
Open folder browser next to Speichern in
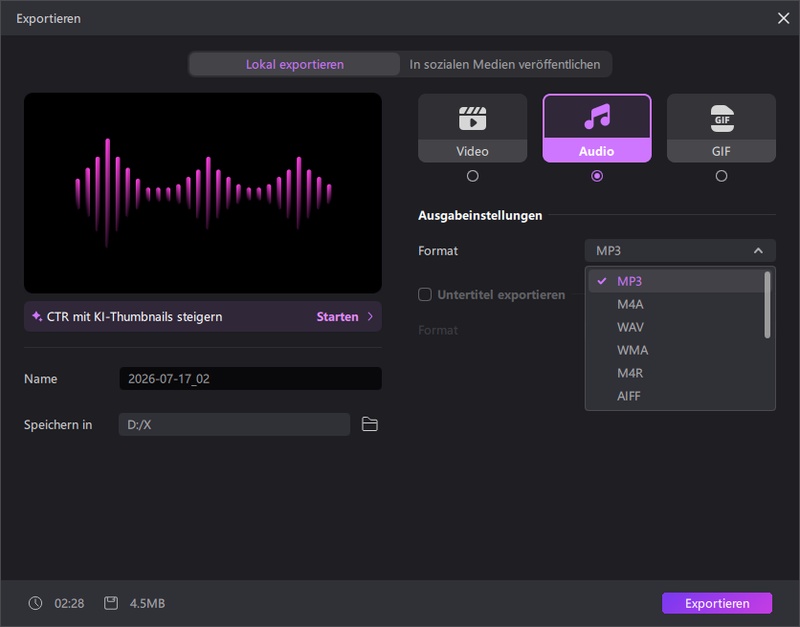pos(369,424)
